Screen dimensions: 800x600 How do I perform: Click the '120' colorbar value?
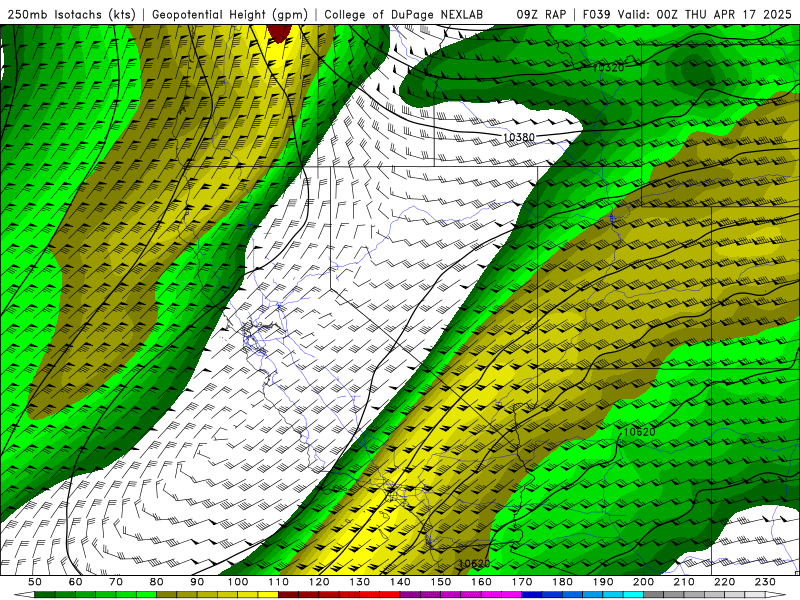[x=319, y=582]
